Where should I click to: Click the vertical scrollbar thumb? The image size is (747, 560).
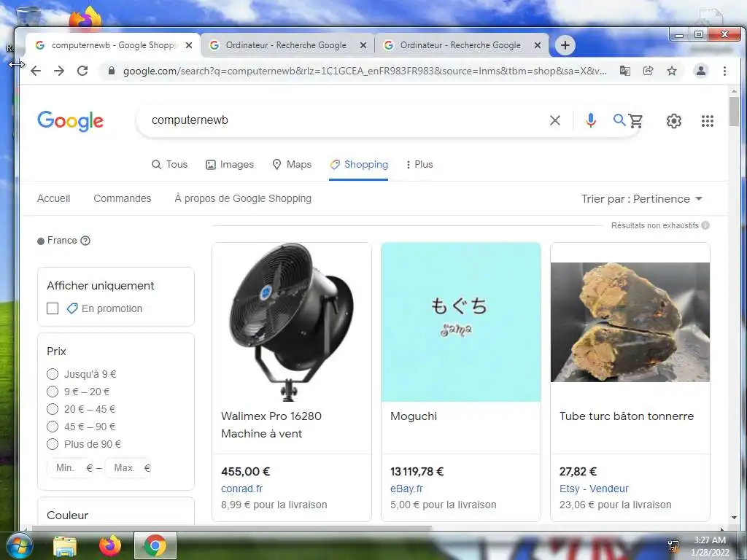point(734,112)
